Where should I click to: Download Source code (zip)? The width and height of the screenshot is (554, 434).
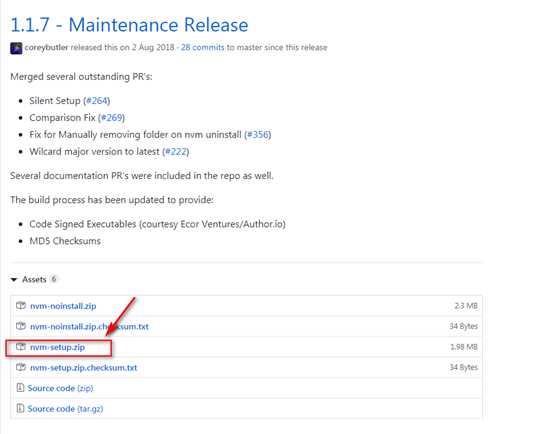[60, 388]
